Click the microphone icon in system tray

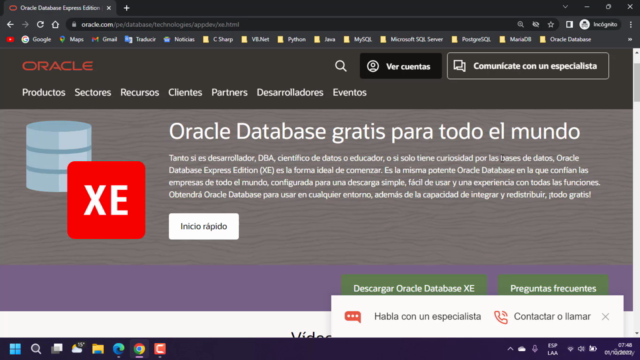pos(535,349)
